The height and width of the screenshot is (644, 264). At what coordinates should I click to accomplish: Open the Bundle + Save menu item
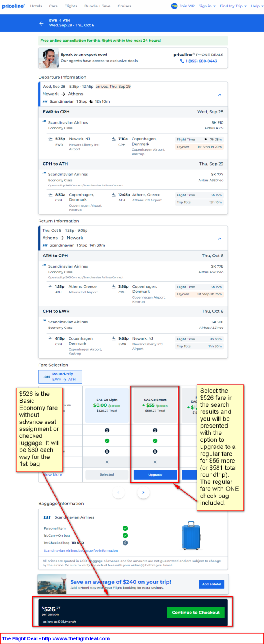97,6
